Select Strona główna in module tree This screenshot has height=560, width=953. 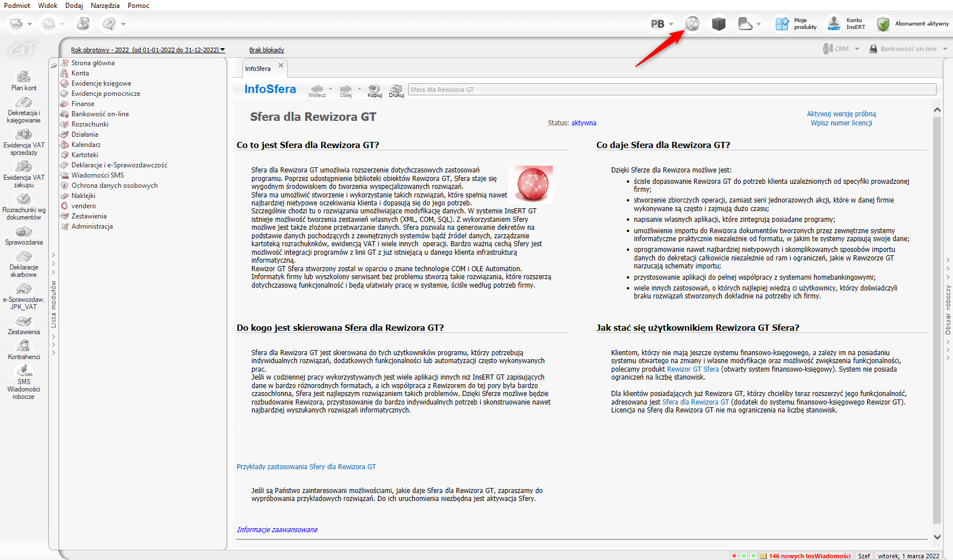[93, 63]
